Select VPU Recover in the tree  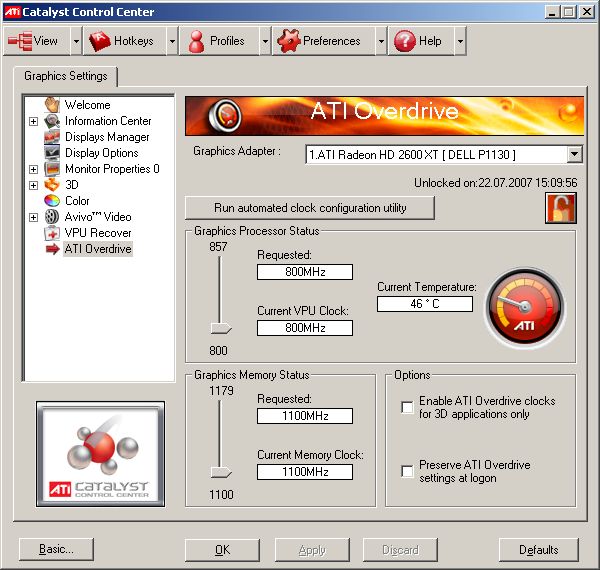(98, 233)
